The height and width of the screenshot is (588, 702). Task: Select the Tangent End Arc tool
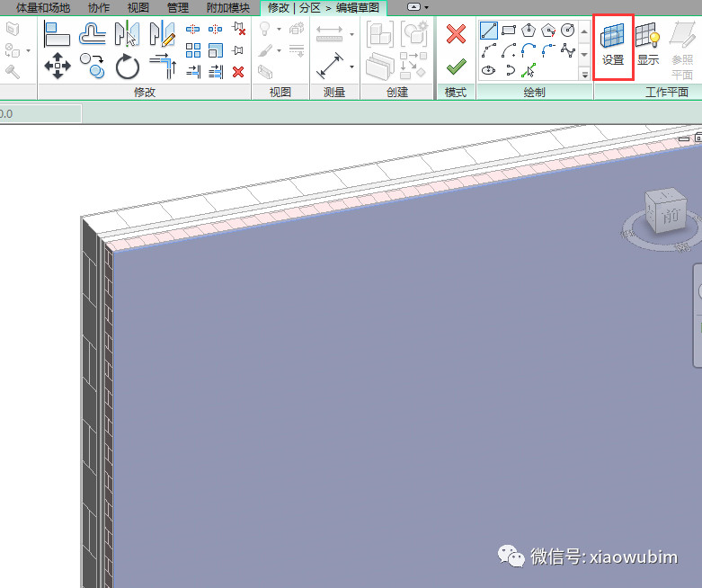[x=529, y=50]
